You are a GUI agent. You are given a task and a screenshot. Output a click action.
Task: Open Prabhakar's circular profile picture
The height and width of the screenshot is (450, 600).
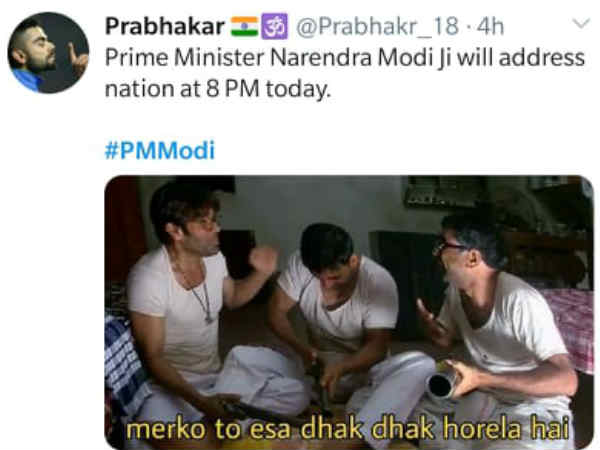(x=48, y=53)
